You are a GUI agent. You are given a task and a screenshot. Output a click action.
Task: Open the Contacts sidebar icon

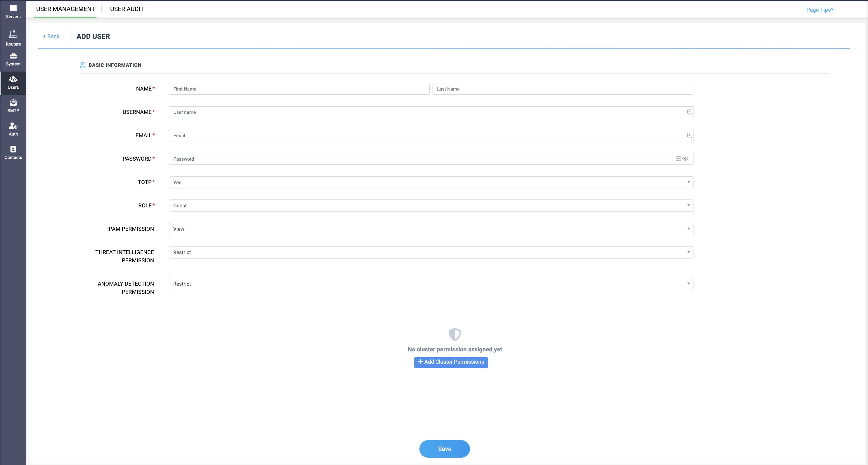click(x=13, y=152)
